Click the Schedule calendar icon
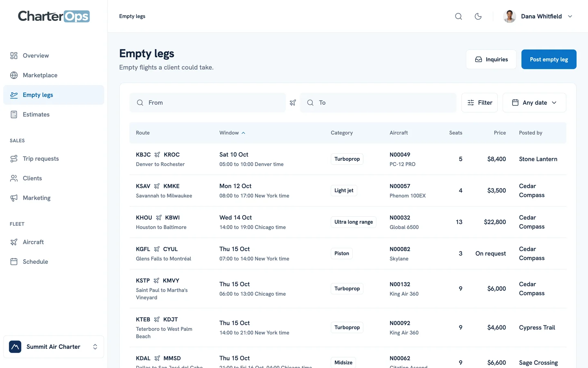 coord(14,262)
